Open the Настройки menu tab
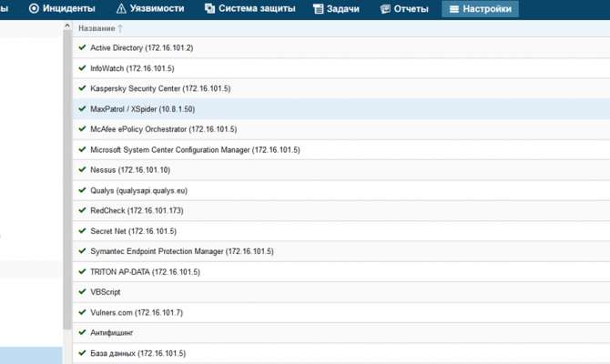 pyautogui.click(x=480, y=8)
